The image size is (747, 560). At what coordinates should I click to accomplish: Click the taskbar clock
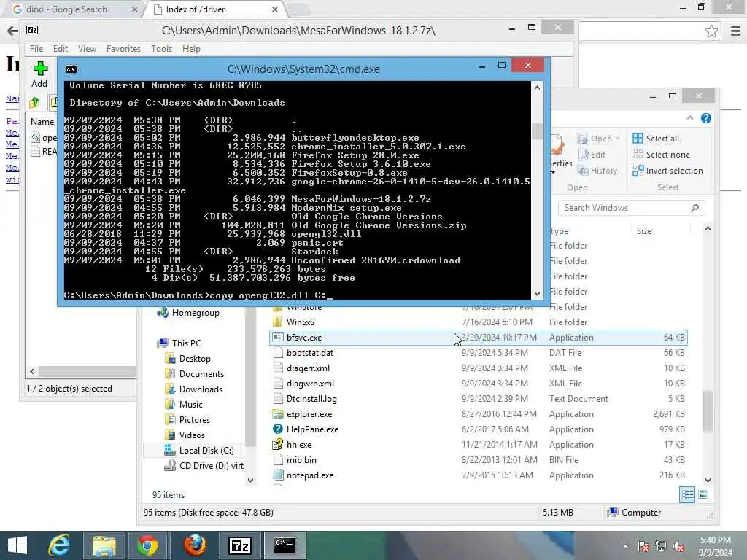pyautogui.click(x=715, y=546)
